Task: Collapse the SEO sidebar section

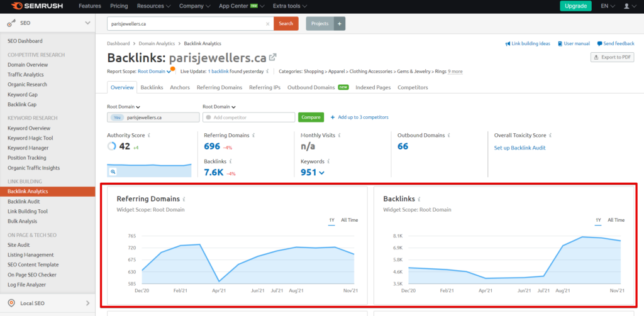Action: pyautogui.click(x=87, y=23)
